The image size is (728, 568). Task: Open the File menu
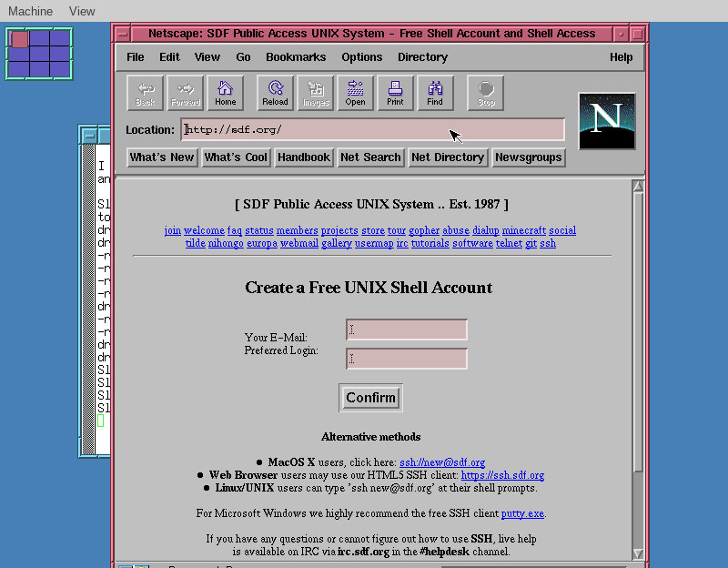click(x=135, y=57)
